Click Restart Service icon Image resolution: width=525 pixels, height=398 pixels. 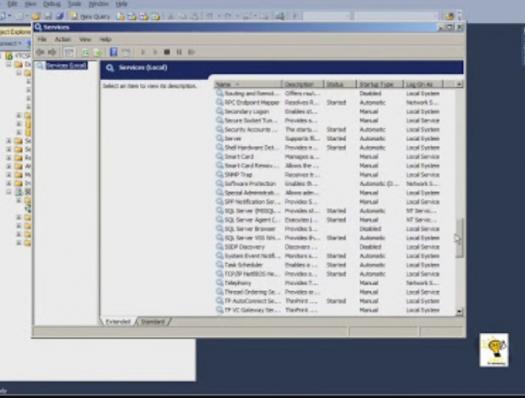[x=191, y=52]
